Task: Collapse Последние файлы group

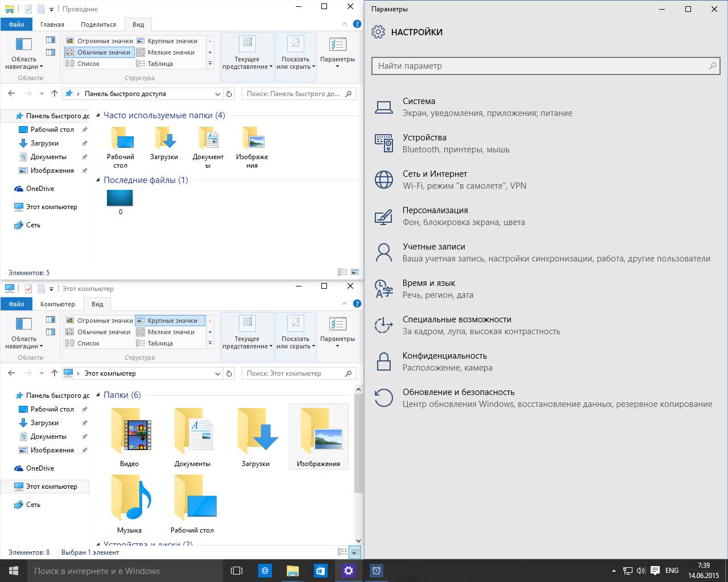Action: point(98,180)
